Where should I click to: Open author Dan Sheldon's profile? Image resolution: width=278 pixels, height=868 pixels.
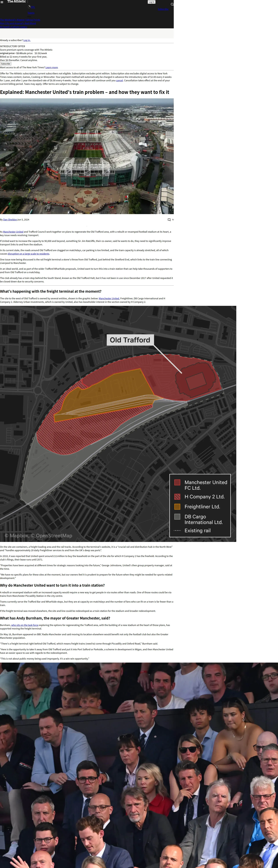pyautogui.click(x=10, y=220)
